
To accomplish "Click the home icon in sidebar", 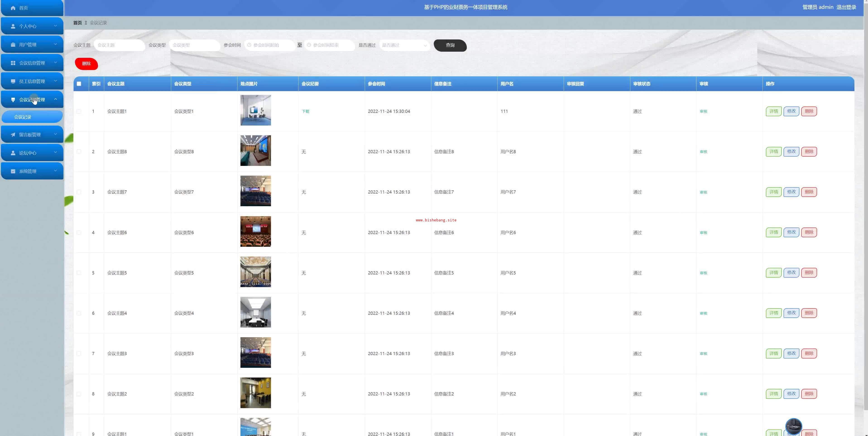I will tap(13, 8).
